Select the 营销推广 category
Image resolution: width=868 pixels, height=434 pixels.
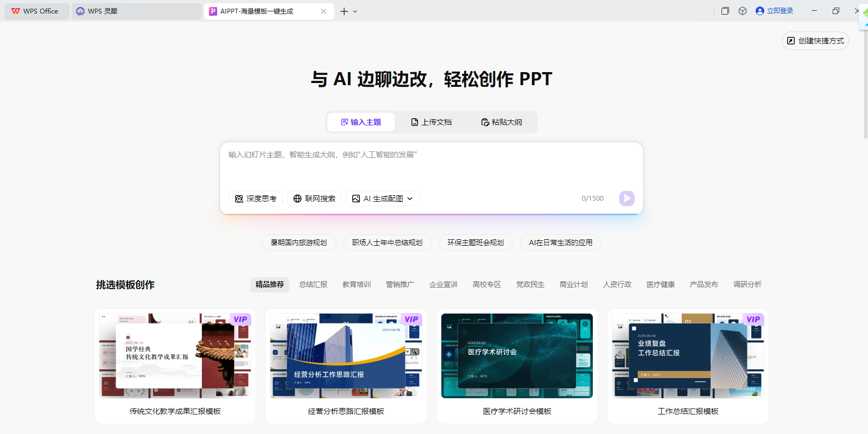400,284
